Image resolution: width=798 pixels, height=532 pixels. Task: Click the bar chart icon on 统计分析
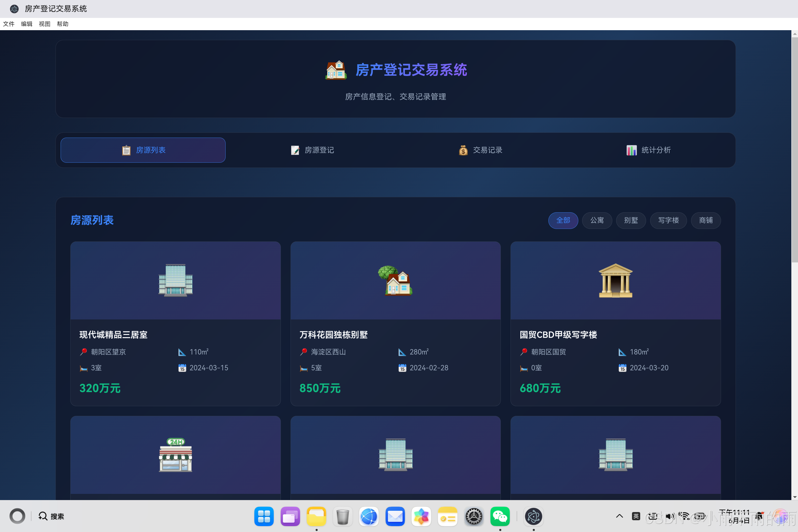631,150
